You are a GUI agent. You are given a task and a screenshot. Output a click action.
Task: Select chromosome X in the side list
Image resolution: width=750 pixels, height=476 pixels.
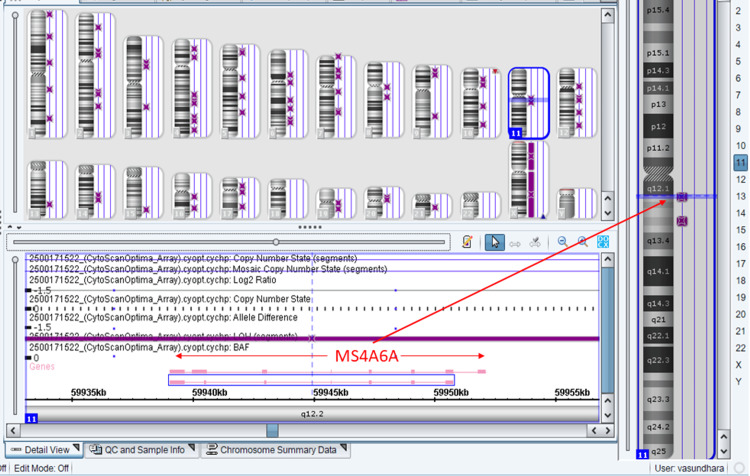739,365
